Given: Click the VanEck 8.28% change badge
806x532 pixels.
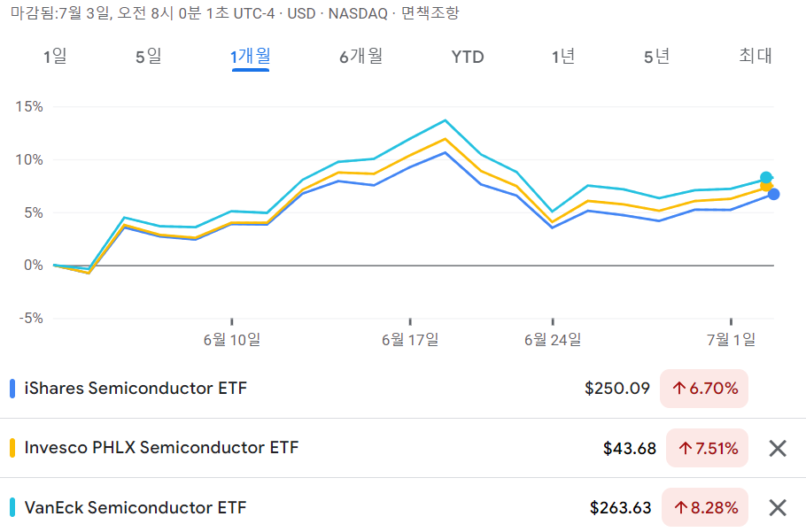Looking at the screenshot, I should pyautogui.click(x=705, y=508).
